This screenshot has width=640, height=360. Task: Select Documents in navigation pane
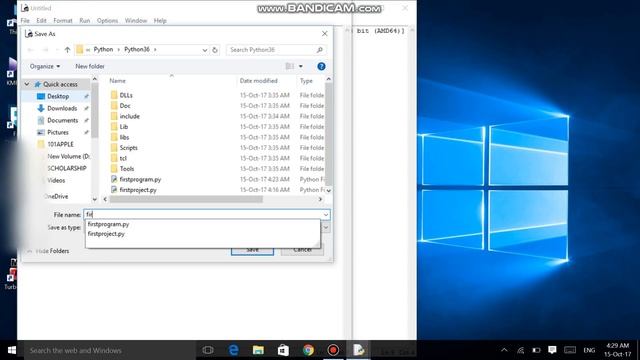pos(62,120)
